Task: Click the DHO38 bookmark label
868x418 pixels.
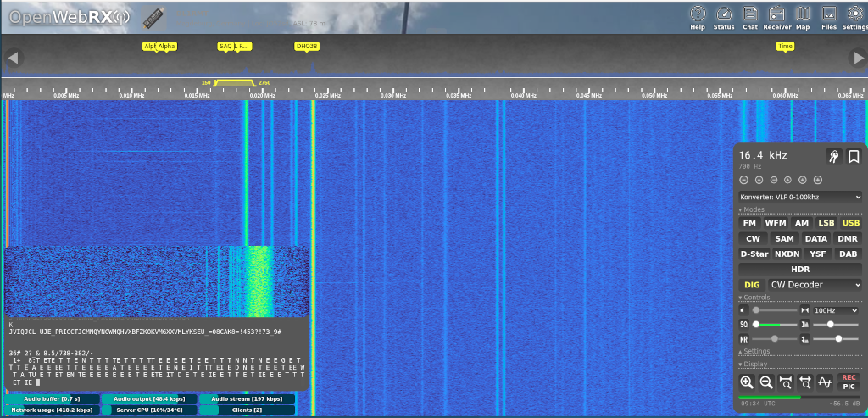Action: [307, 47]
